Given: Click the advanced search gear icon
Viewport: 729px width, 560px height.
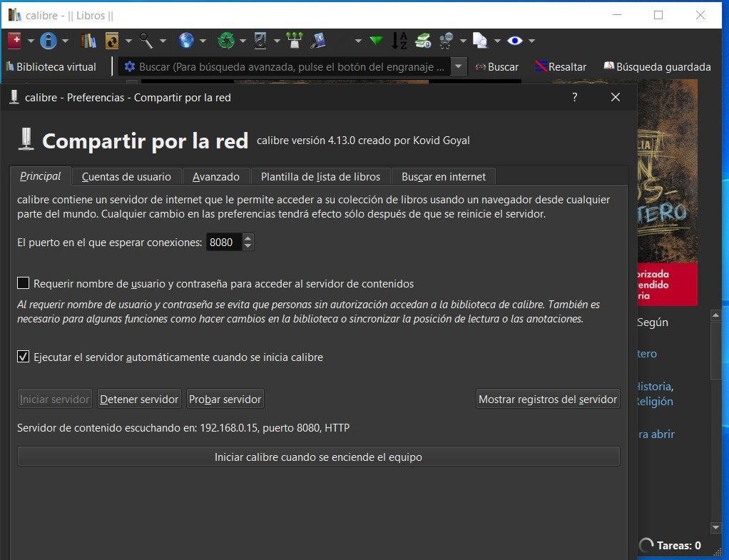Looking at the screenshot, I should click(x=130, y=66).
